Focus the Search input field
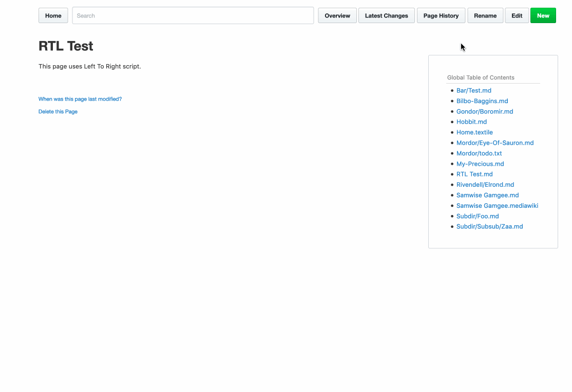Screen dimensions: 572x392 tap(193, 15)
